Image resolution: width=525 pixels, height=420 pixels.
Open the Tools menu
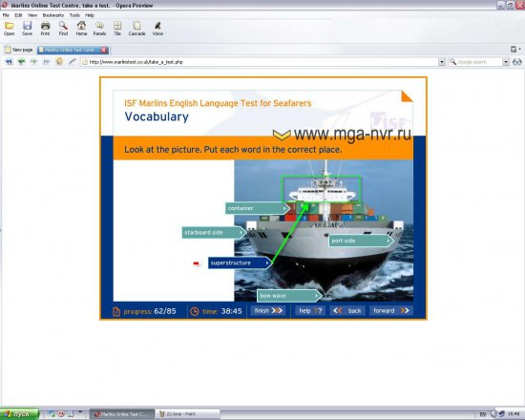[x=74, y=15]
